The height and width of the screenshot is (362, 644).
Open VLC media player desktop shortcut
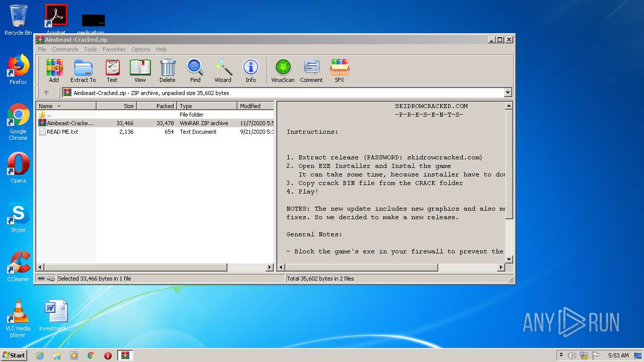[18, 319]
